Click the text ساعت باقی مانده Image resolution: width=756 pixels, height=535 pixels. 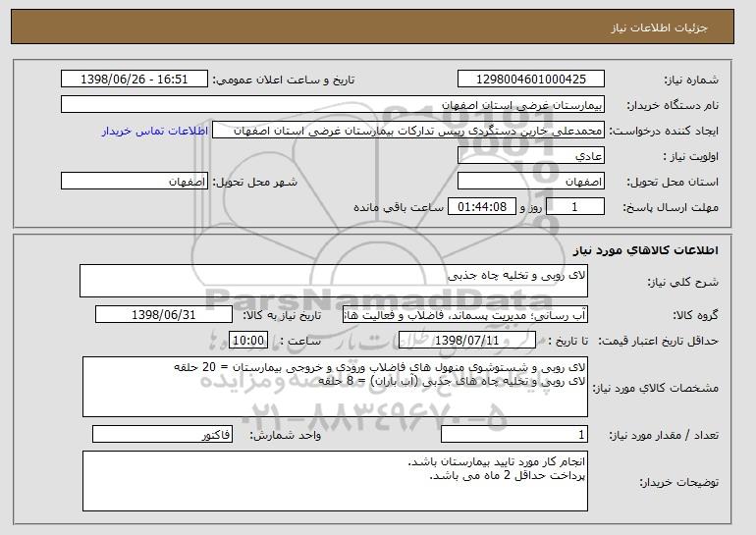point(399,207)
